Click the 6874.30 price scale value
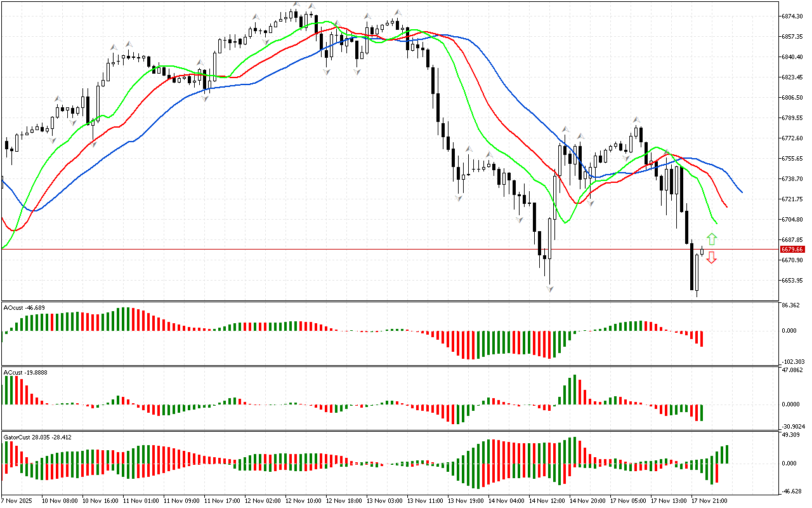Image resolution: width=812 pixels, height=508 pixels. tap(793, 16)
